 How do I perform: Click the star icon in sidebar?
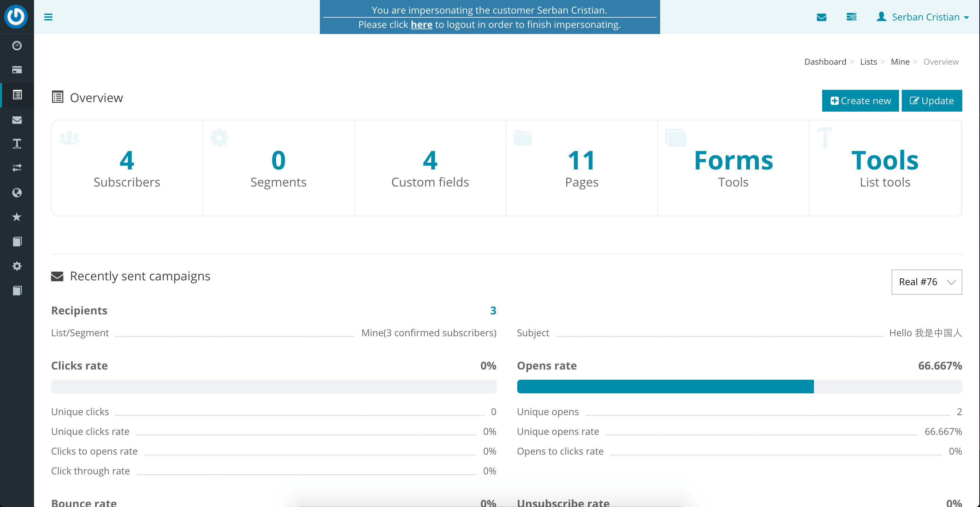[17, 217]
